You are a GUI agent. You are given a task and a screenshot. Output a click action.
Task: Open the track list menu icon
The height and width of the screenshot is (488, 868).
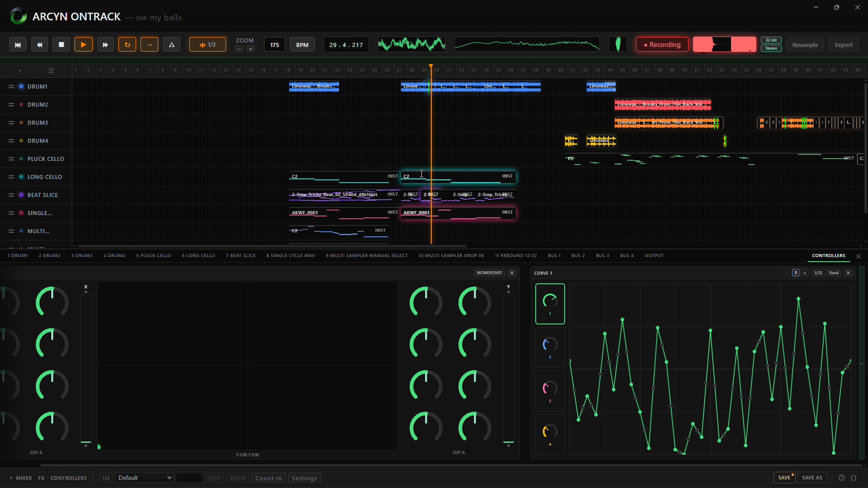click(51, 70)
